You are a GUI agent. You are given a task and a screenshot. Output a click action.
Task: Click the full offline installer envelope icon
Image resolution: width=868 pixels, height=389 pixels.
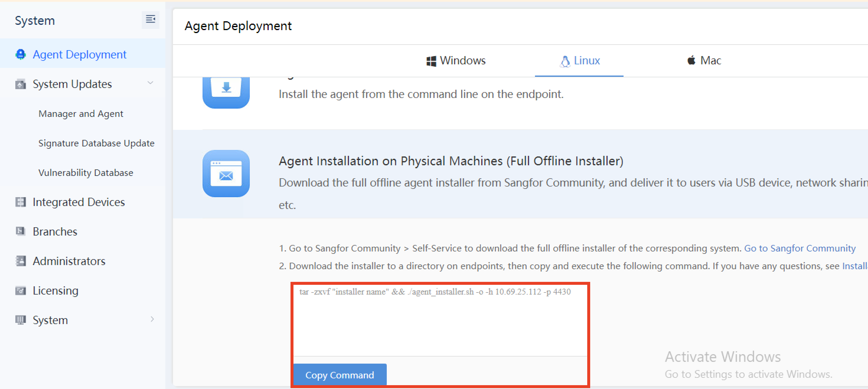pos(226,174)
